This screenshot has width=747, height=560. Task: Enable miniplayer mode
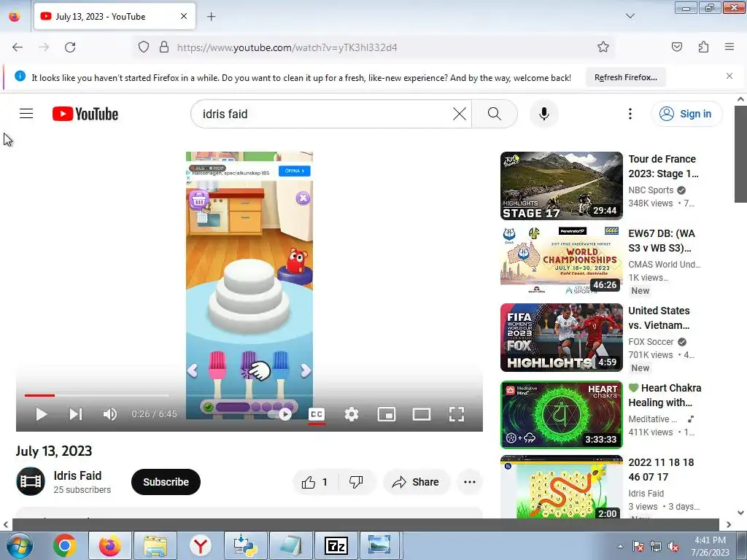387,414
